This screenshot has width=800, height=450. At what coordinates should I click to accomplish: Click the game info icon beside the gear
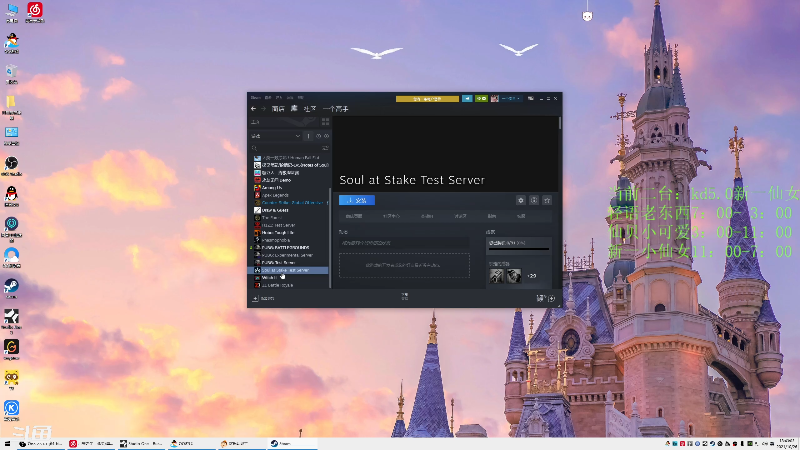534,201
